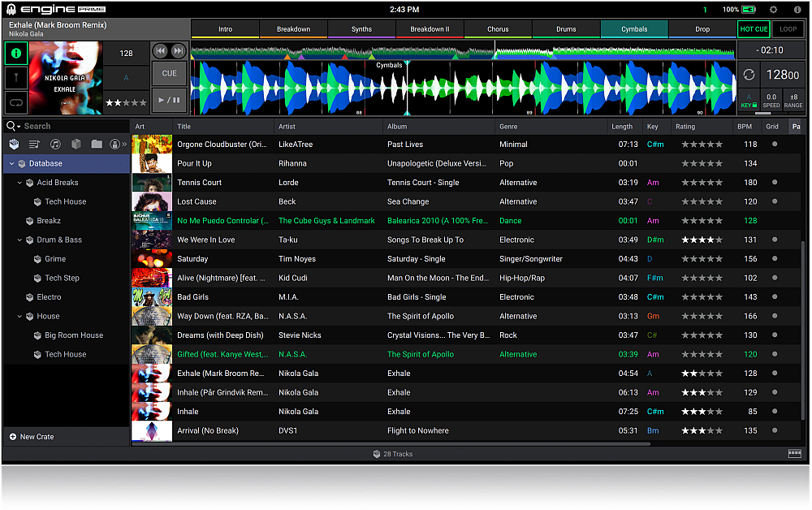Change the pitch RANGE ±8 setting
Image resolution: width=812 pixels, height=510 pixels.
click(793, 101)
